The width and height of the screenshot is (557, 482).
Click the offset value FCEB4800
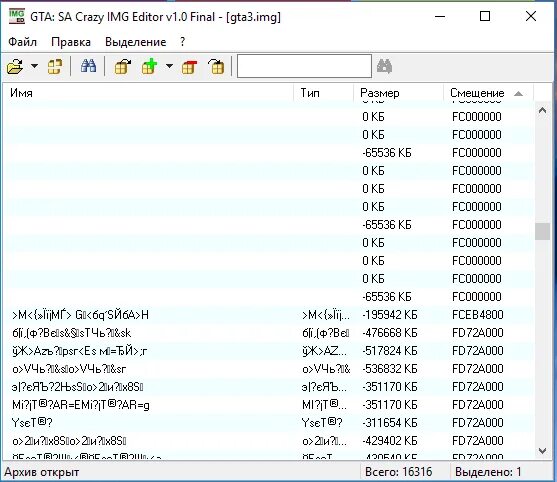[477, 315]
